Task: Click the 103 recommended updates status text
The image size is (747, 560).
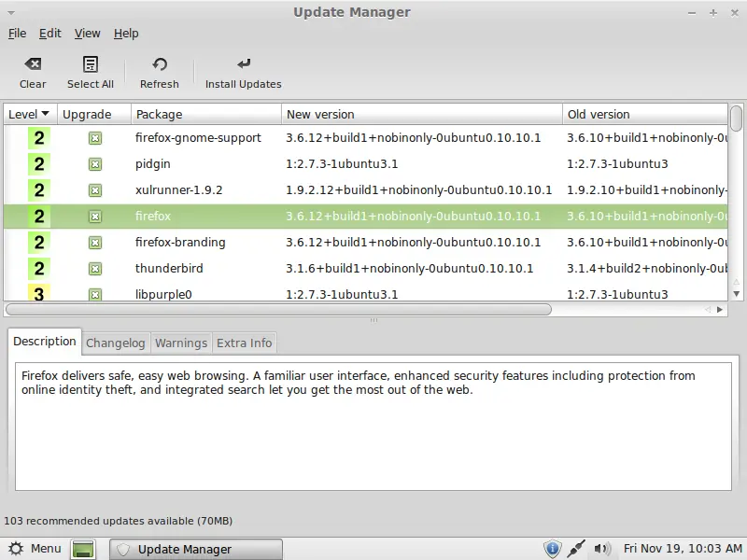Action: coord(119,521)
